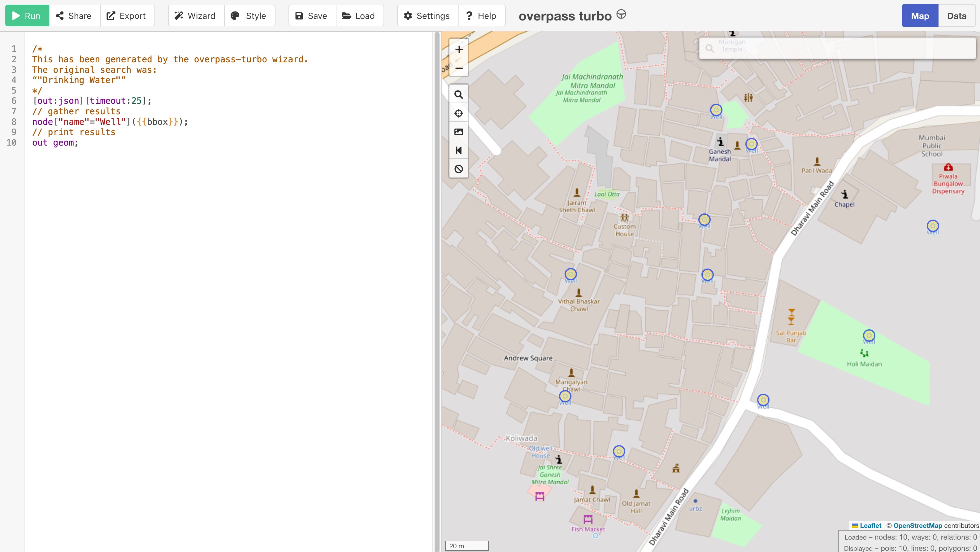Screen dimensions: 980x552
Task: Locate me using crosshair icon
Action: coord(459,113)
